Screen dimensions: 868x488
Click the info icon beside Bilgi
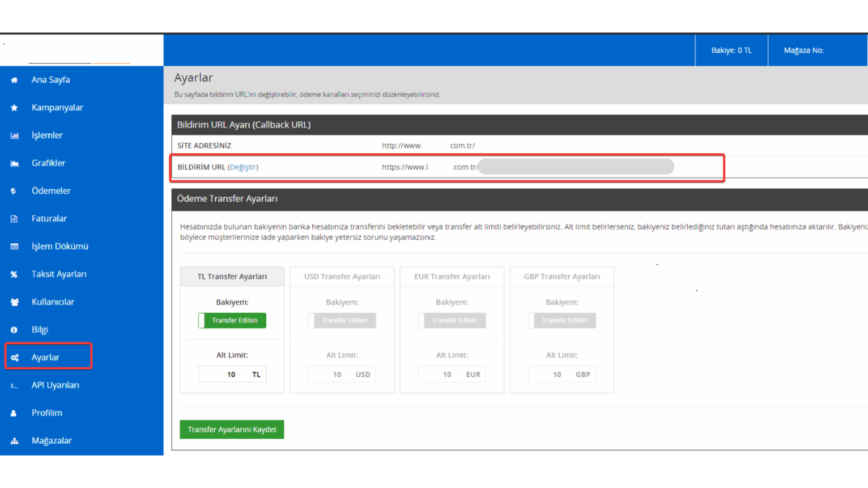pyautogui.click(x=14, y=330)
